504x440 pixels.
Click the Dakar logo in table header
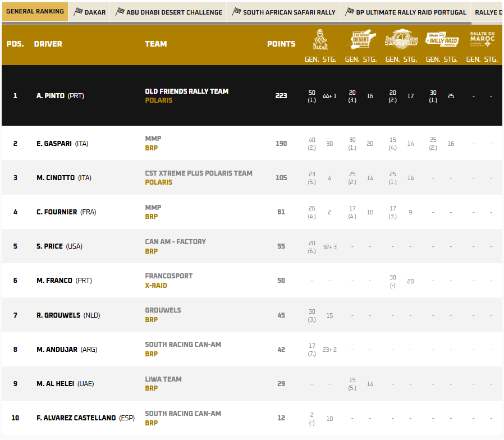(320, 40)
